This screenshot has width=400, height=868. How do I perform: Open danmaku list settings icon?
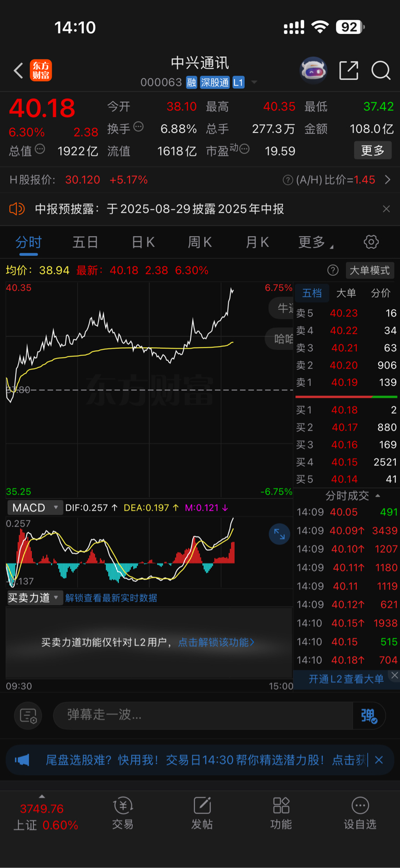(x=28, y=715)
